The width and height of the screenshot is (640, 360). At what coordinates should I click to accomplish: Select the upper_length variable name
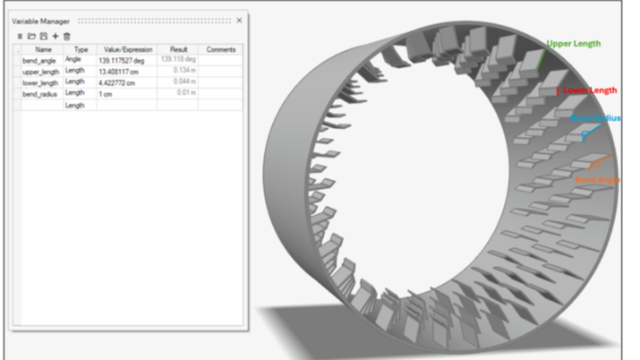click(42, 72)
